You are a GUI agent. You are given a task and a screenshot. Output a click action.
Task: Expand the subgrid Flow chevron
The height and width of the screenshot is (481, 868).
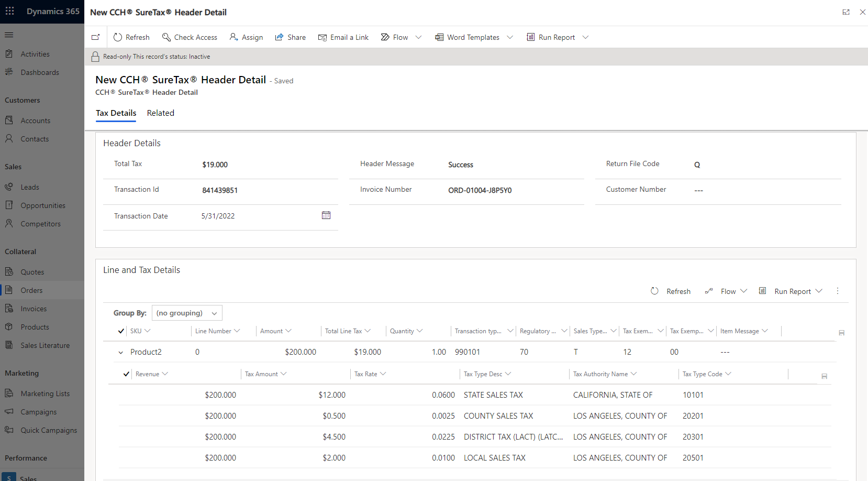point(743,291)
